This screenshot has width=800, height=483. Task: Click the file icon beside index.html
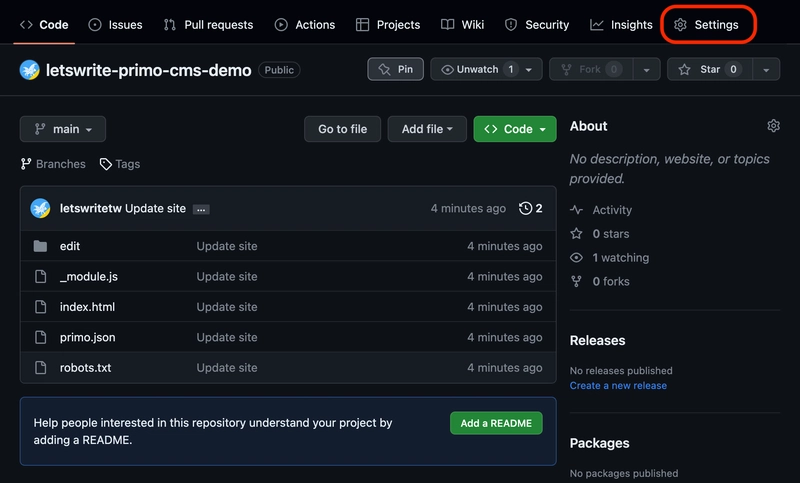pos(40,307)
